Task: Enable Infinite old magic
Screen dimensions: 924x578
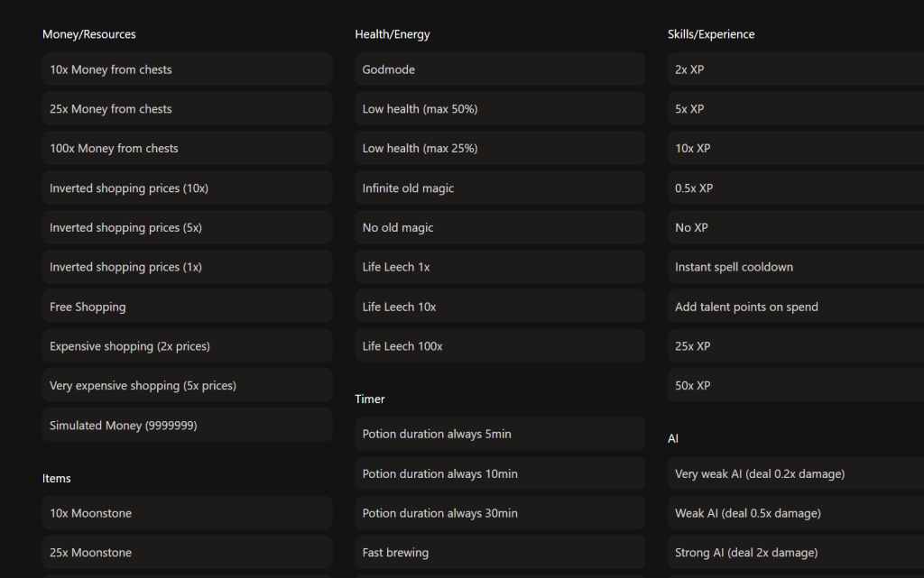Action: [x=500, y=188]
